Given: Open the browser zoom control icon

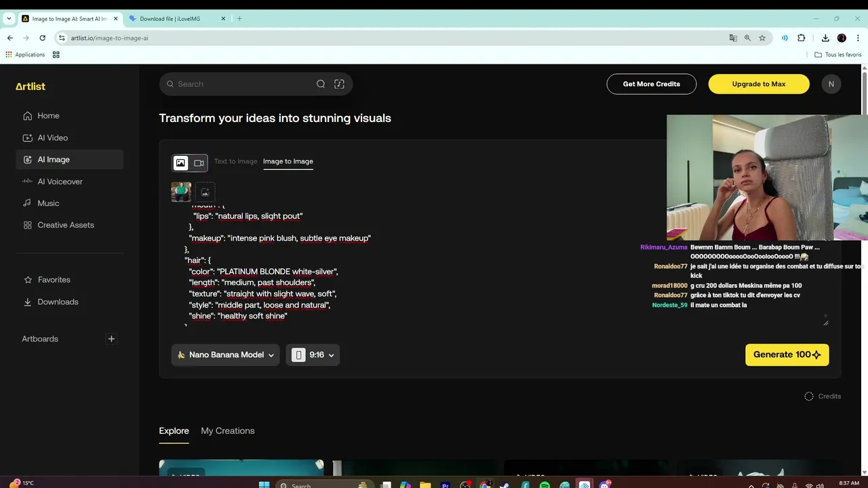Looking at the screenshot, I should point(747,38).
